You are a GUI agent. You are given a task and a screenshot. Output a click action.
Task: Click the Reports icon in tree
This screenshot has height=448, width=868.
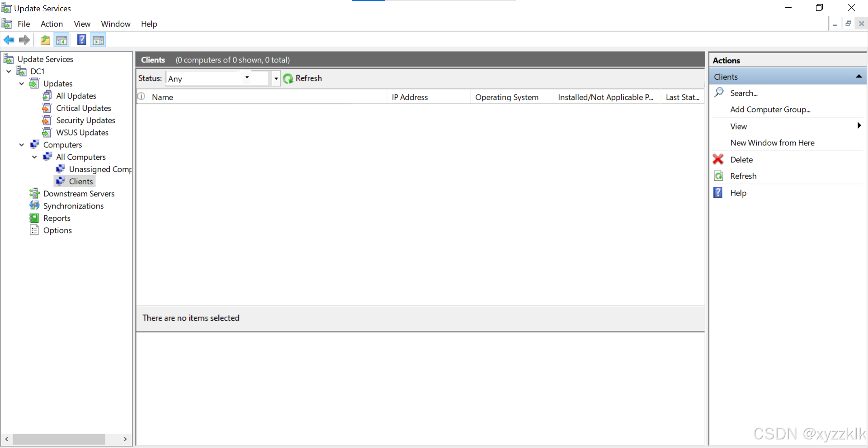click(x=34, y=218)
